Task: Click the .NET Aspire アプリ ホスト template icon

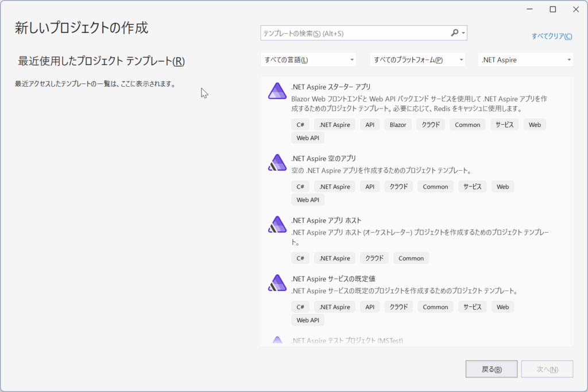Action: coord(277,225)
